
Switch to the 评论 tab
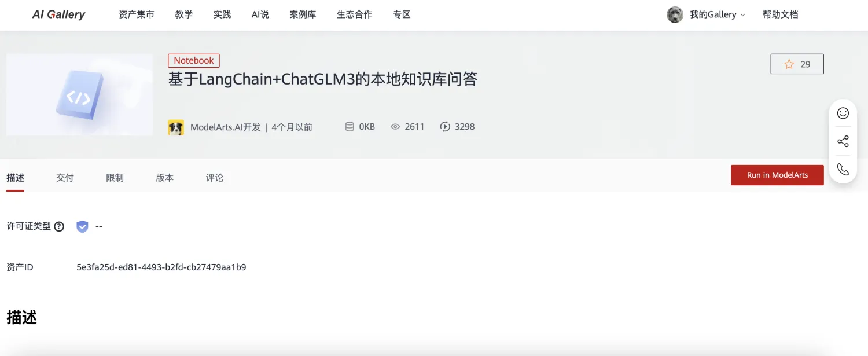215,178
